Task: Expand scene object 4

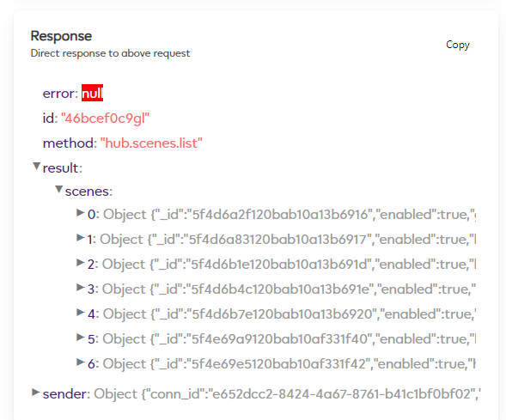Action: tap(81, 313)
